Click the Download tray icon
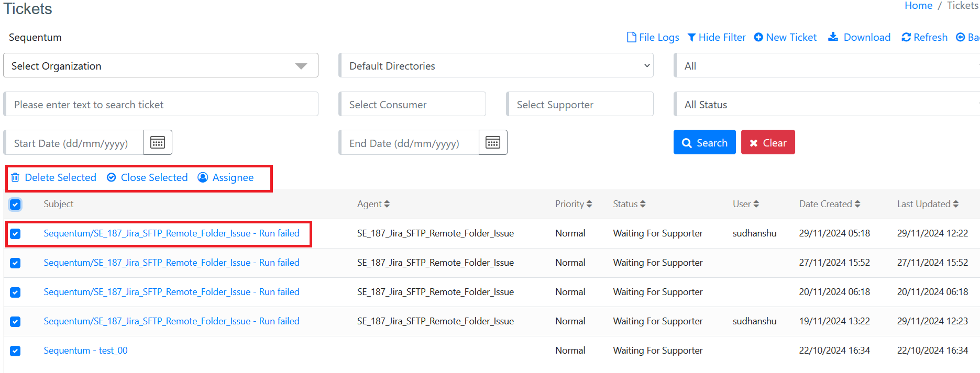The width and height of the screenshot is (980, 373). 833,37
